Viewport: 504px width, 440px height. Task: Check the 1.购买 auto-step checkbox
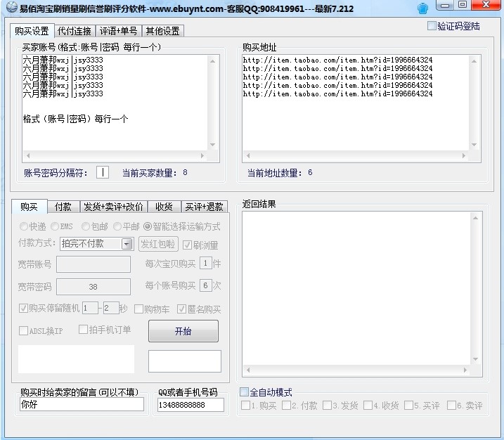tap(245, 406)
